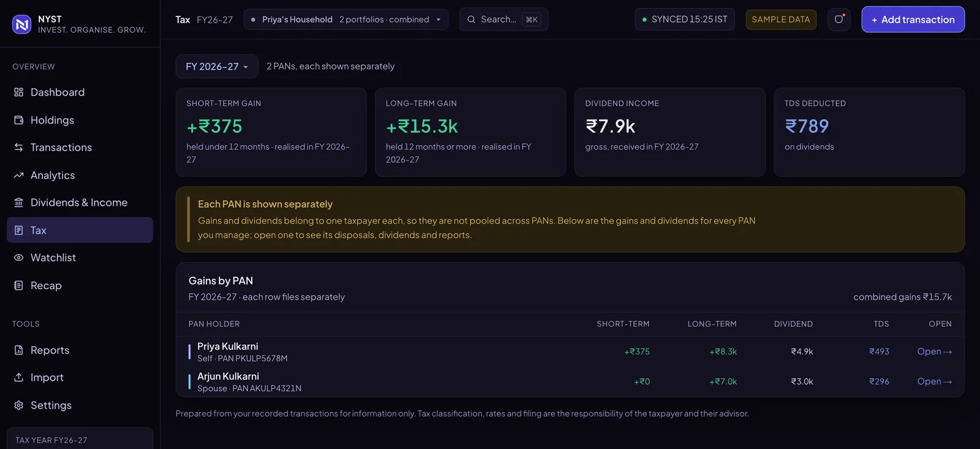Click Arjun's long-term gain +₹7.0k
The width and height of the screenshot is (980, 449).
click(723, 382)
